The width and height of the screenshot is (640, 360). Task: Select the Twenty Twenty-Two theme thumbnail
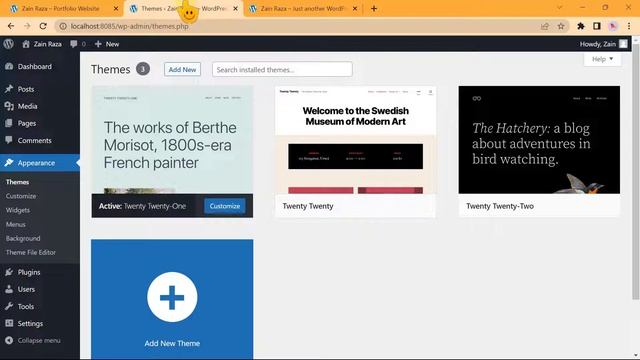tap(539, 140)
